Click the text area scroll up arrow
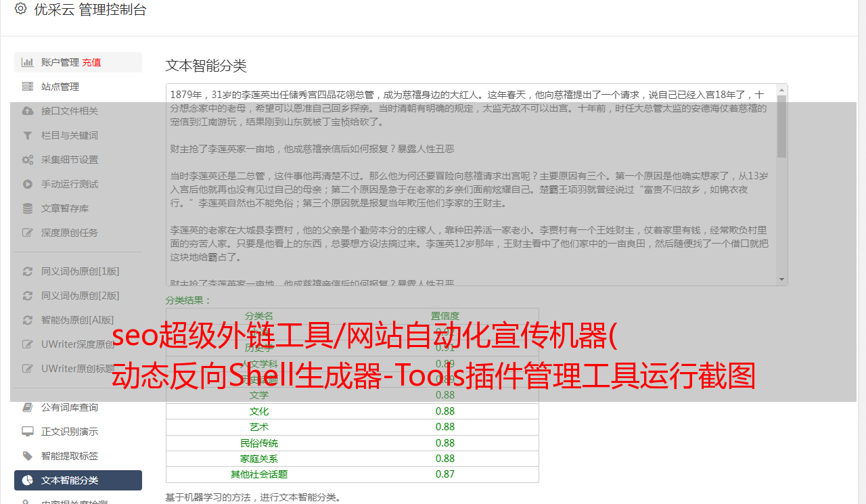Viewport: 866px width, 504px height. click(x=782, y=89)
